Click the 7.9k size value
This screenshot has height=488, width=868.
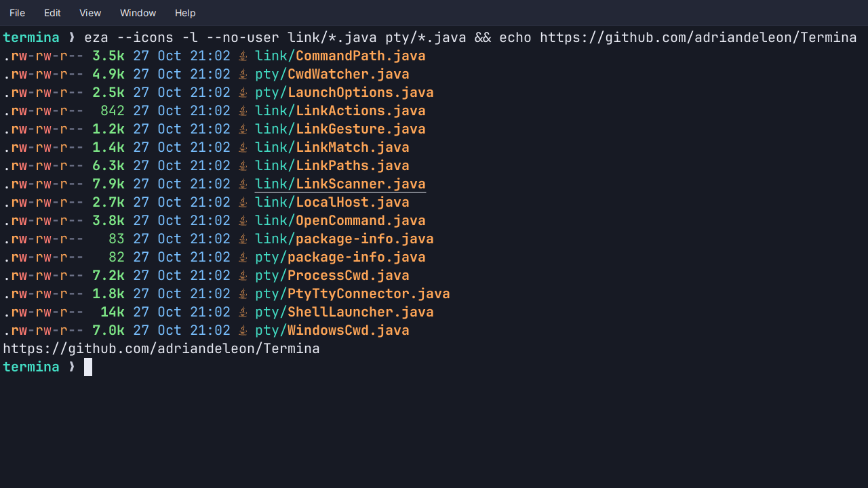108,184
